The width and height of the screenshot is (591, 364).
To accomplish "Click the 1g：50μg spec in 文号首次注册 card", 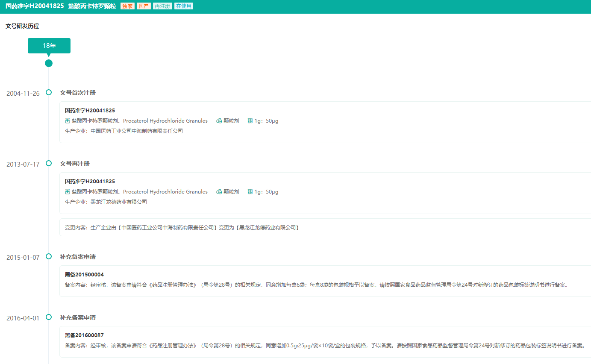I will [x=266, y=121].
